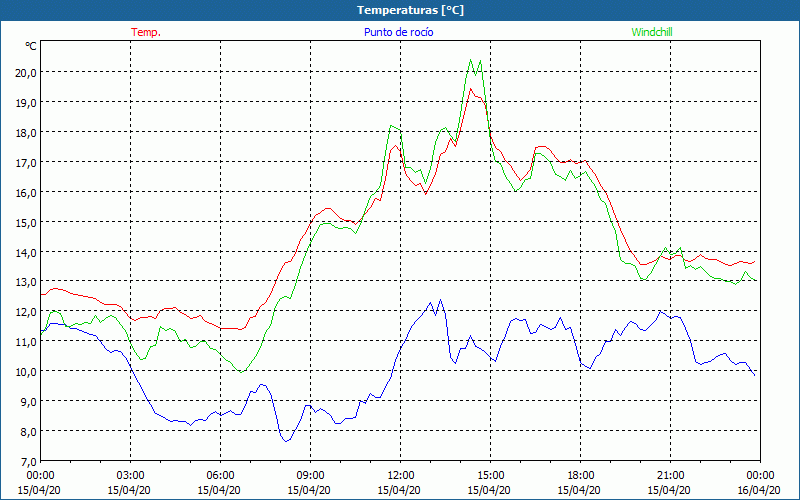
Task: Click the 17,0 y-axis value
Action: [x=27, y=162]
